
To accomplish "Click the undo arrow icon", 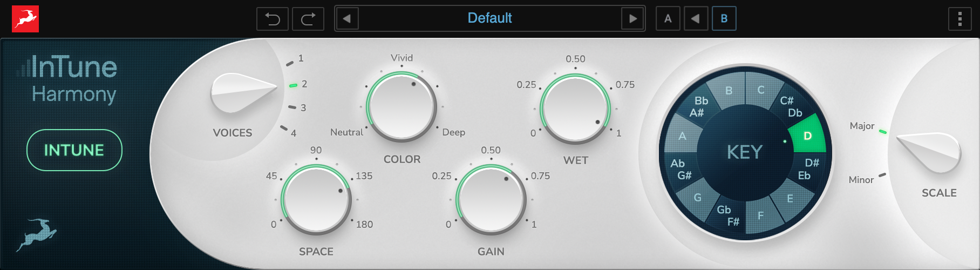I will point(273,19).
